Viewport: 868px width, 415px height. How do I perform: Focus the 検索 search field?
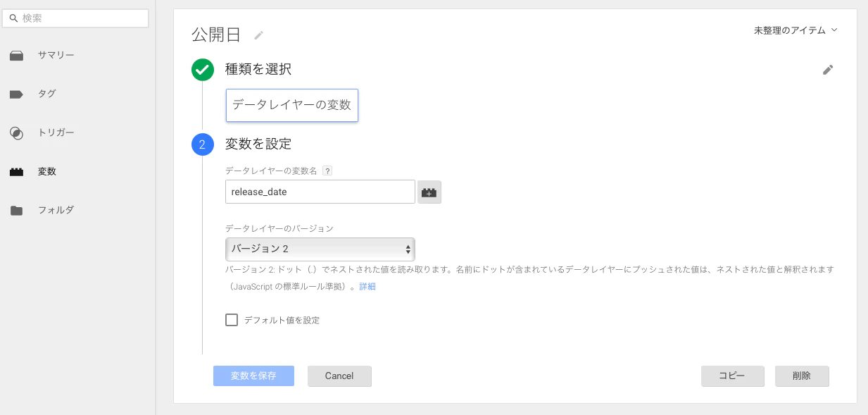[75, 18]
